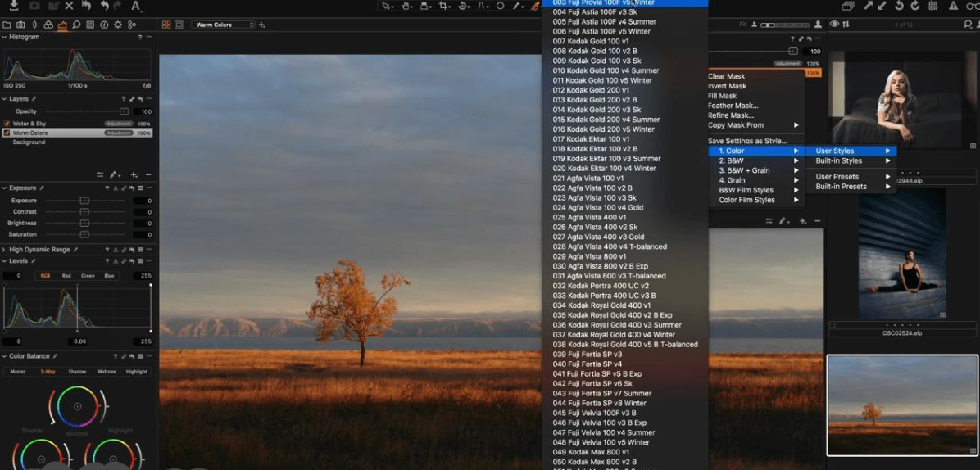This screenshot has height=470, width=980.
Task: Collapse the Layers panel
Action: tap(4, 98)
